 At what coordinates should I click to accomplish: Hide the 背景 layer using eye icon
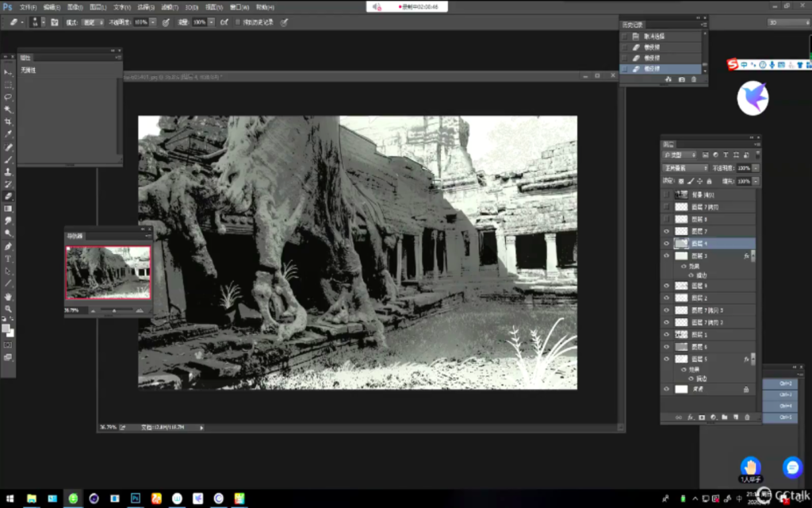(x=666, y=390)
